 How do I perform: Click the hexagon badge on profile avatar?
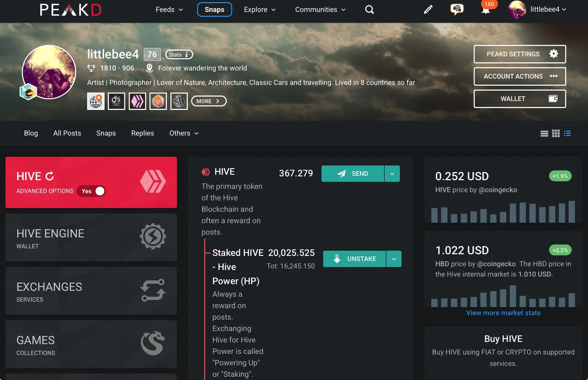28,92
